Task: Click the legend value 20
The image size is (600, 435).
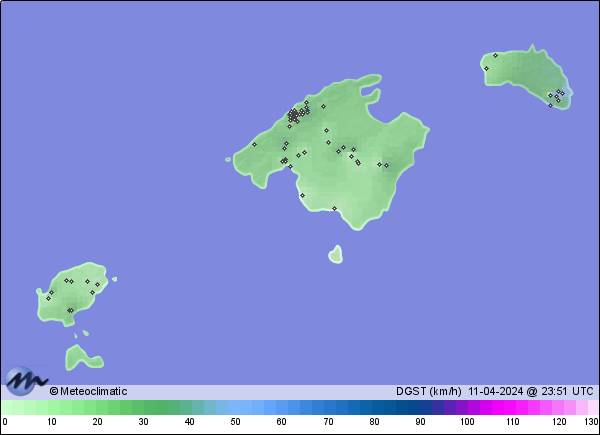Action: [x=98, y=422]
